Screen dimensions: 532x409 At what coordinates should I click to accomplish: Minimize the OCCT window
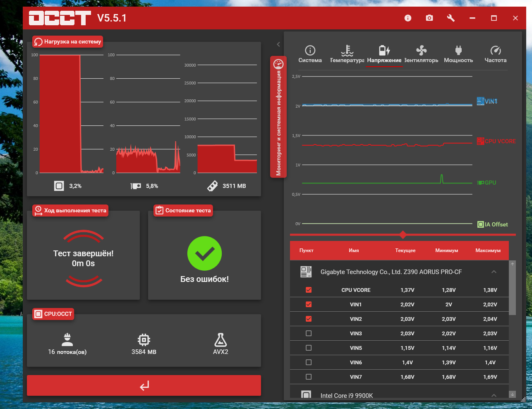(472, 18)
